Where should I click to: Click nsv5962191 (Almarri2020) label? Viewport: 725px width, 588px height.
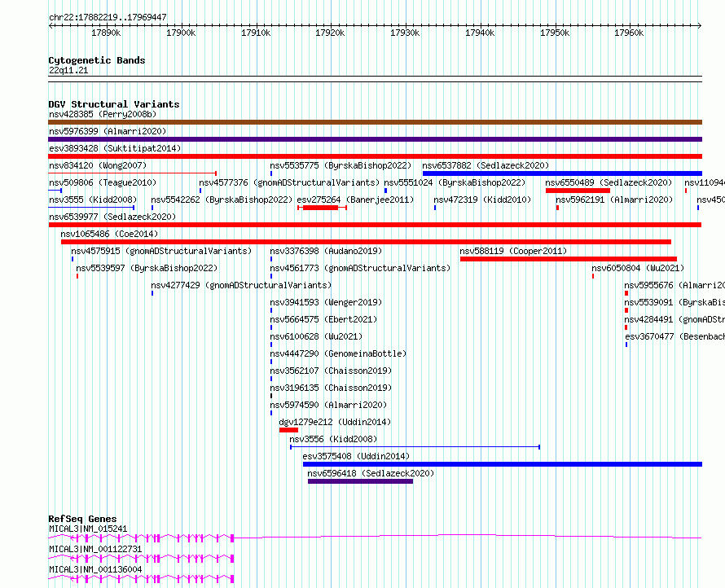[x=614, y=200]
